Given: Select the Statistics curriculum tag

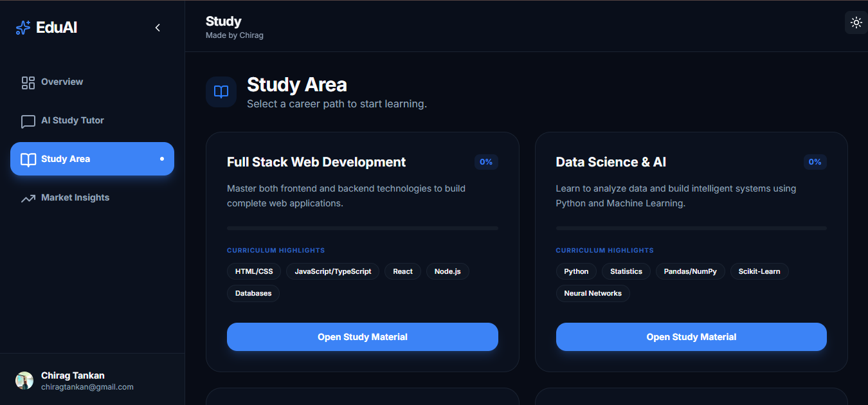Looking at the screenshot, I should click(x=626, y=271).
